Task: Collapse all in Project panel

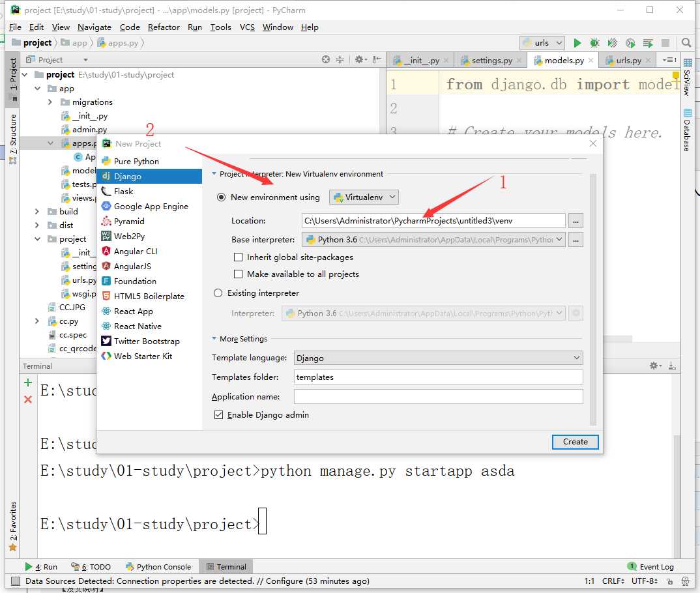Action: point(340,59)
